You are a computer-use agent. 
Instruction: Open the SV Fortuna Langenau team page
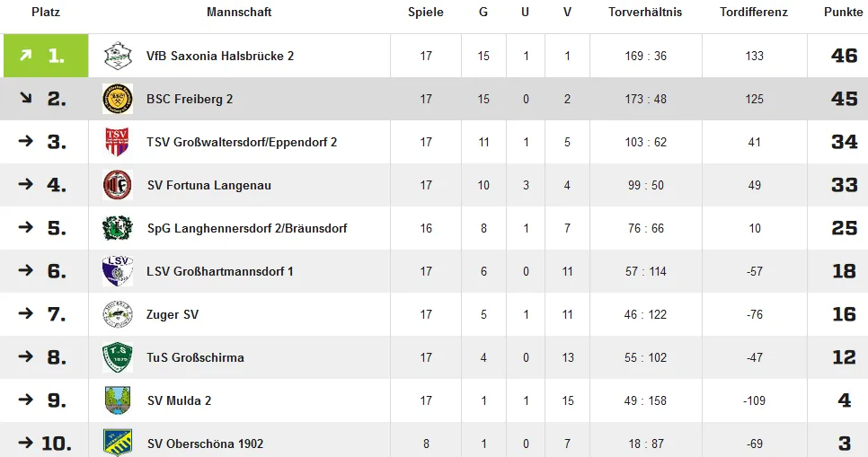209,185
